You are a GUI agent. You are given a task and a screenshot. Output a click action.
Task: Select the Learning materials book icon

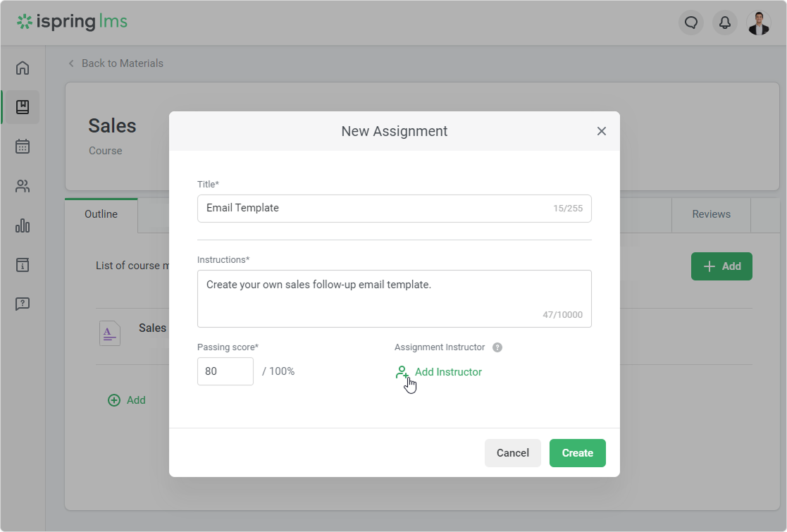tap(23, 107)
